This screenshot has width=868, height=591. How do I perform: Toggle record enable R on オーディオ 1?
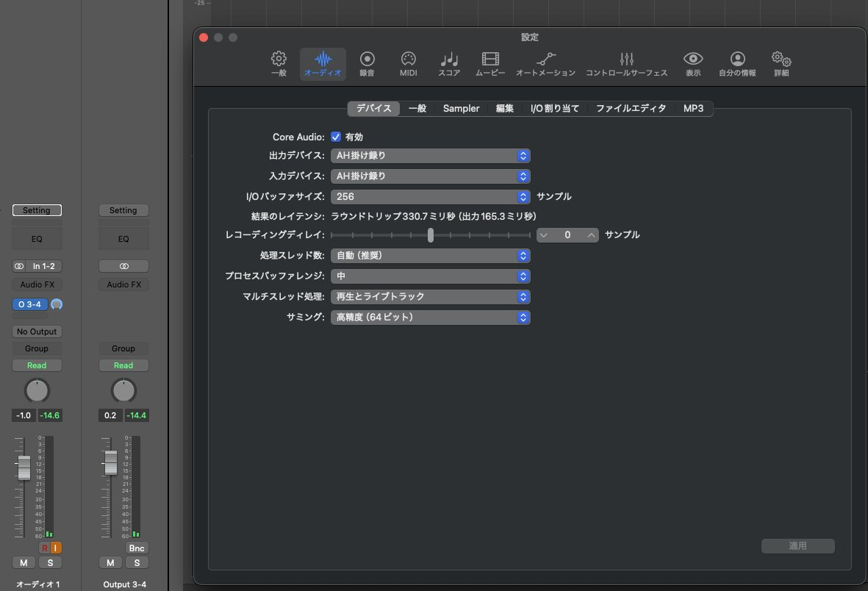(44, 548)
